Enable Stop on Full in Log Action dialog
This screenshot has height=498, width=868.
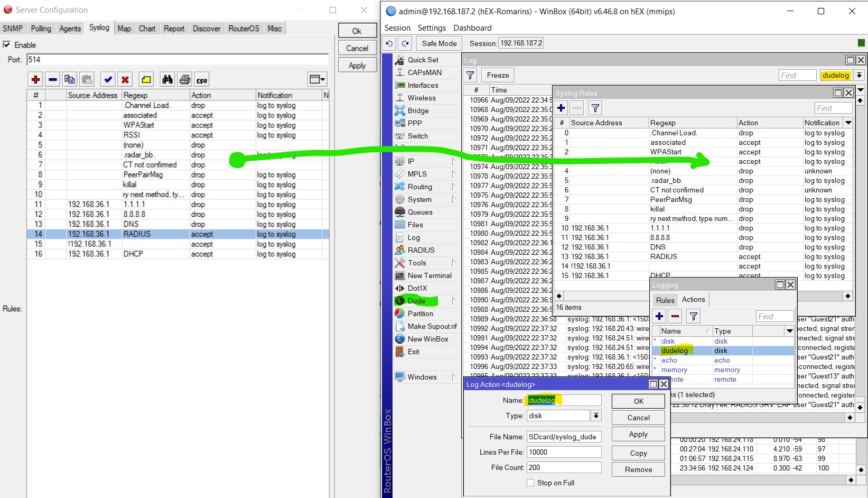(530, 483)
